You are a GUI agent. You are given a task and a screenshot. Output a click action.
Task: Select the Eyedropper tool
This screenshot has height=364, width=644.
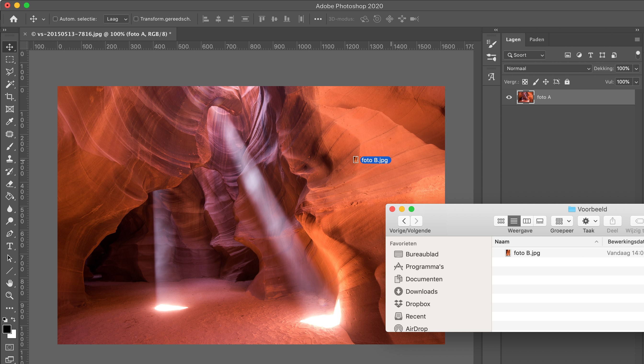pos(10,122)
